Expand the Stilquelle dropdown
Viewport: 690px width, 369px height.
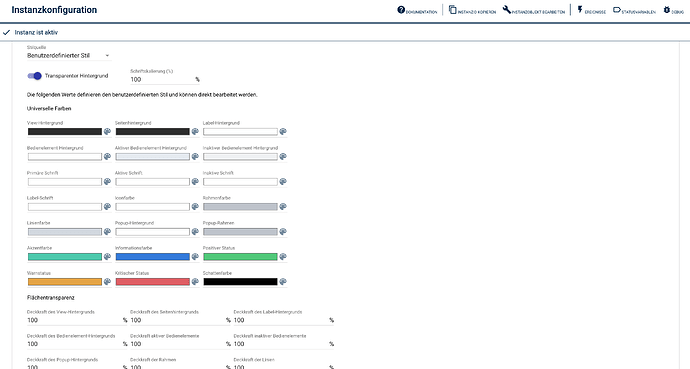coord(68,55)
